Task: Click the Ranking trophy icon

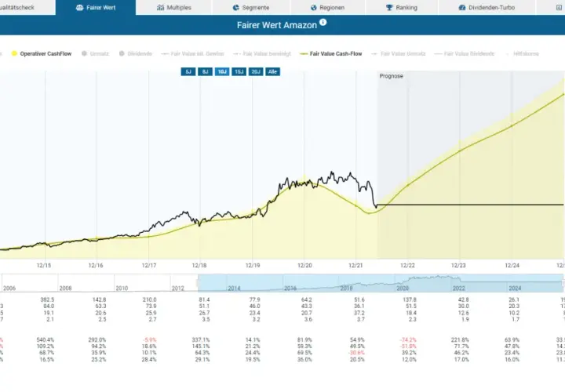Action: point(389,8)
